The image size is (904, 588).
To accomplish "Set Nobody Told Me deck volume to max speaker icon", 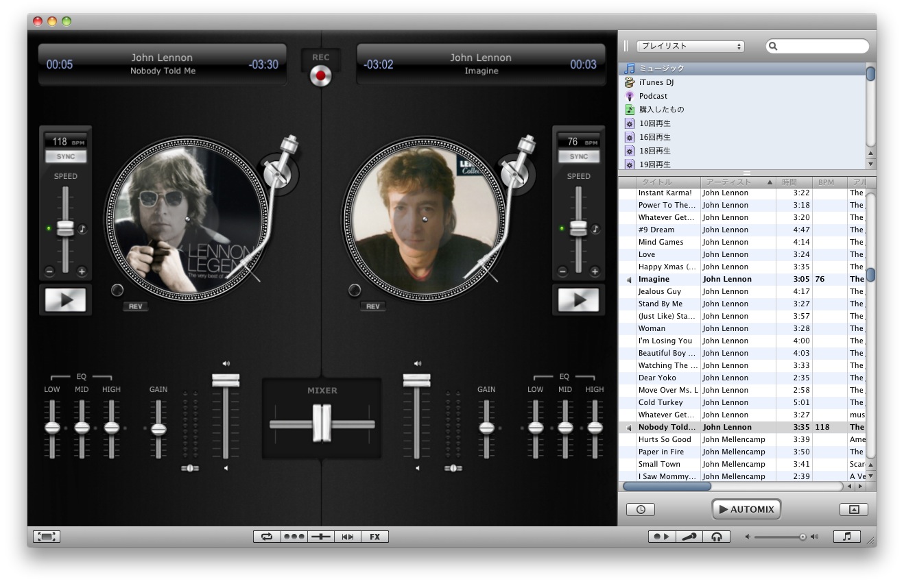I will [x=226, y=364].
